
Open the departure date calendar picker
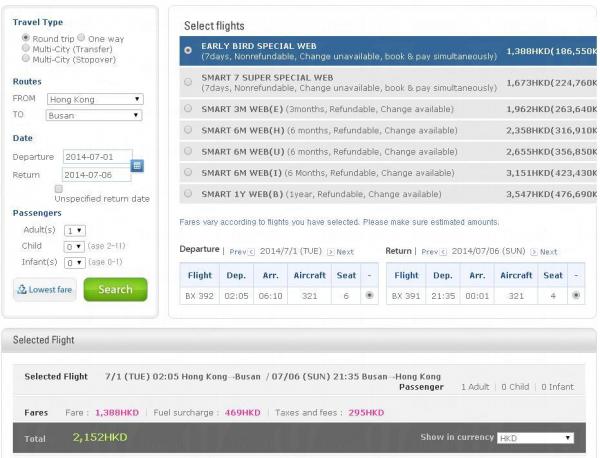pos(138,165)
